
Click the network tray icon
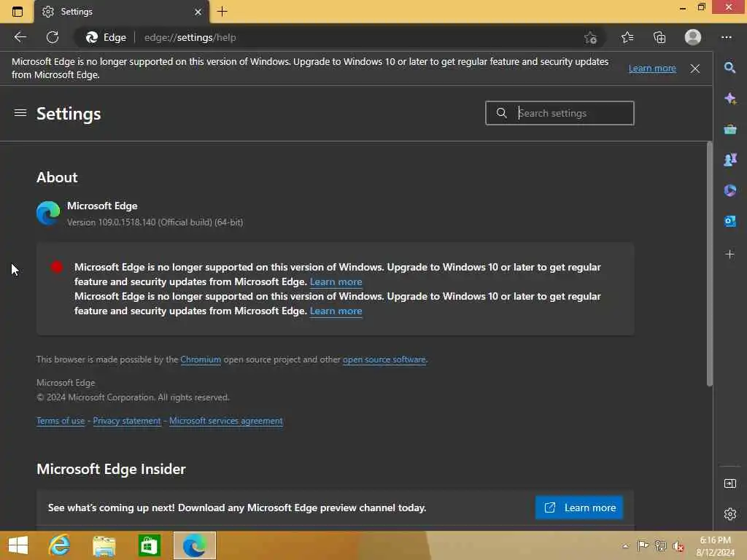tap(660, 546)
